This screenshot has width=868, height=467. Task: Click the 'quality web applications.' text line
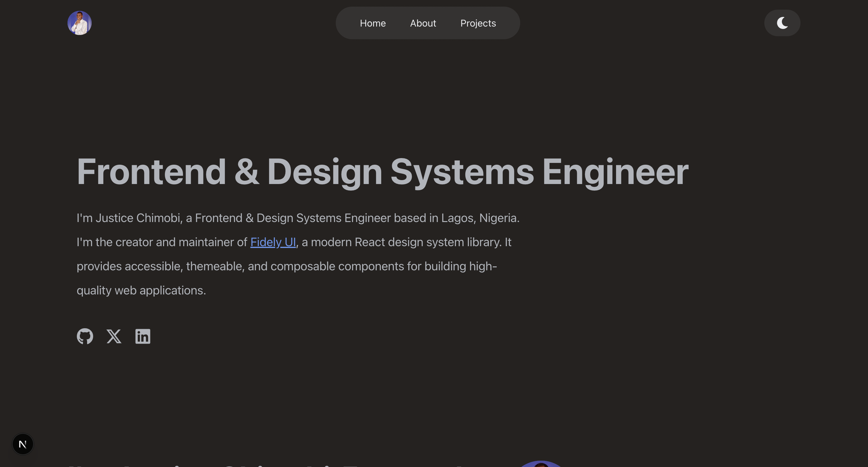[141, 290]
